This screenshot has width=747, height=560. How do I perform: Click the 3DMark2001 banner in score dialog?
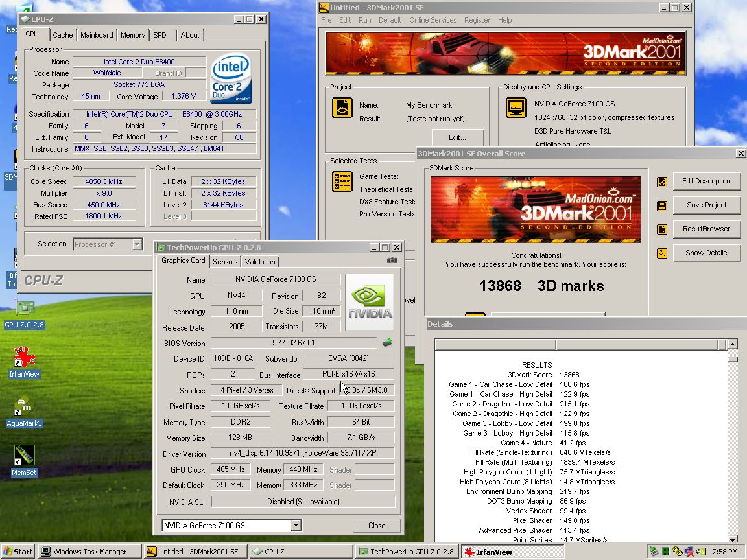pos(536,209)
